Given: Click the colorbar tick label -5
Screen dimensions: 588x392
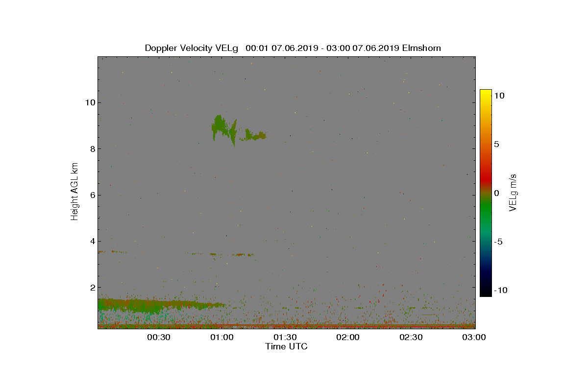Looking at the screenshot, I should click(498, 242).
